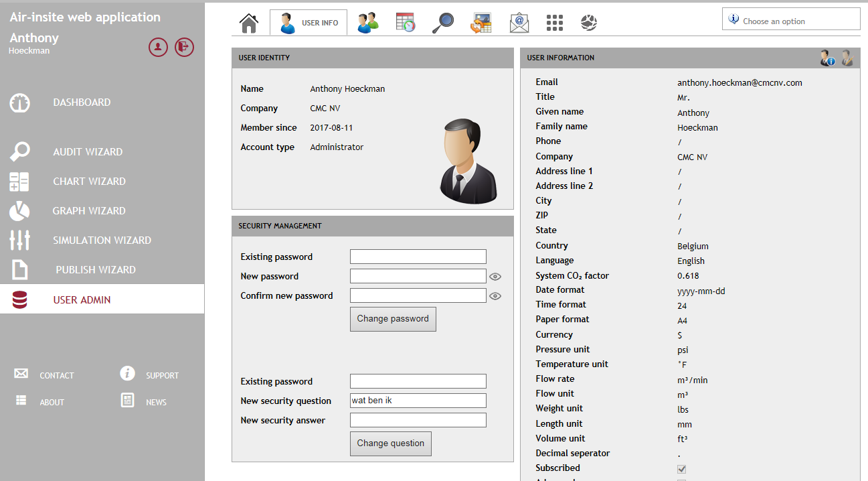
Task: Focus the New password field
Action: pos(418,276)
